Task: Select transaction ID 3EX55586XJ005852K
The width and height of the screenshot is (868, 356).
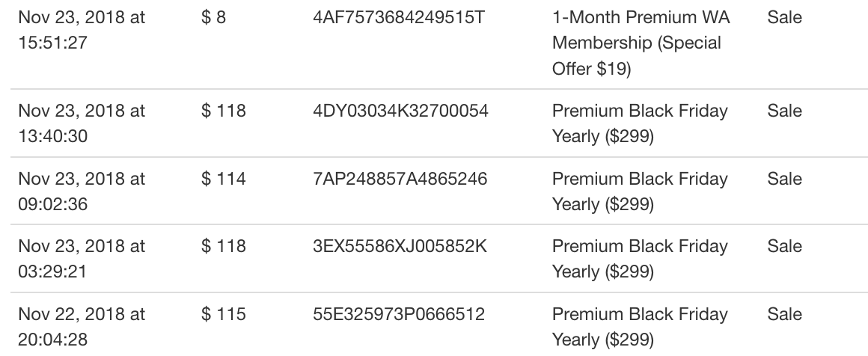Action: pyautogui.click(x=400, y=246)
